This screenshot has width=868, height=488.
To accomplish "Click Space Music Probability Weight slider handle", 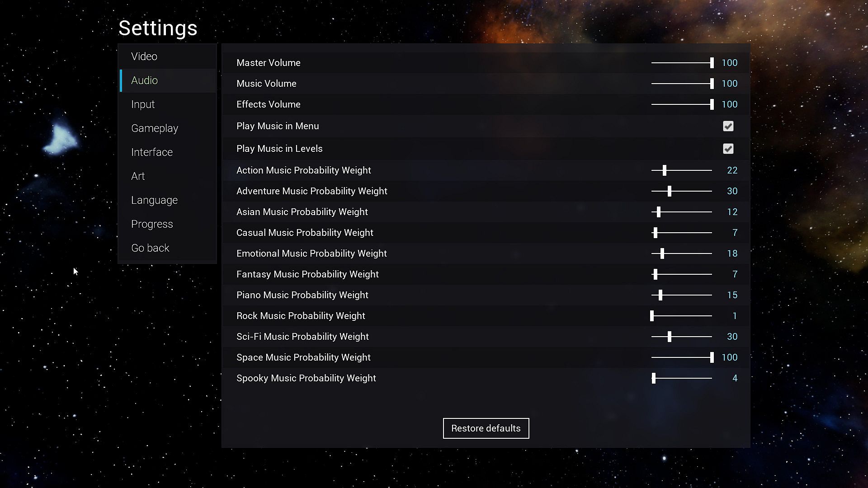I will 712,357.
